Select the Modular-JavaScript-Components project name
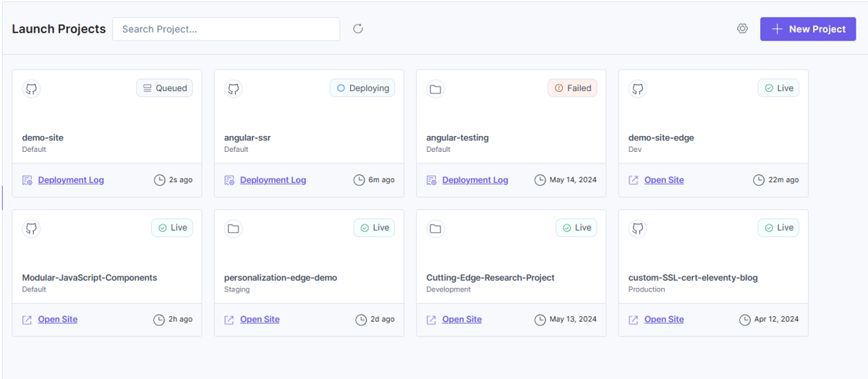The height and width of the screenshot is (379, 868). click(90, 277)
